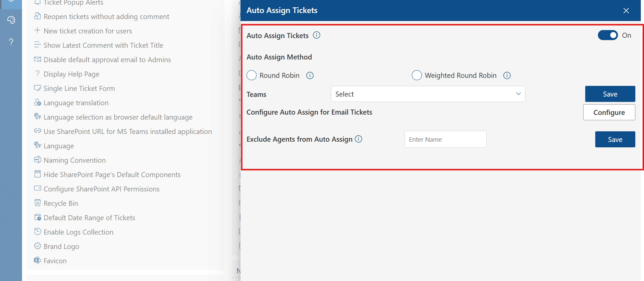Open the Teams Select dropdown

click(428, 94)
